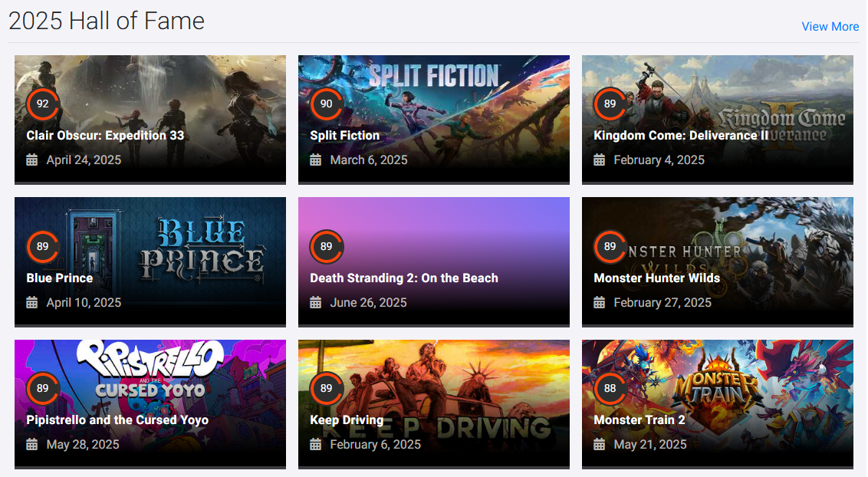Open Kingdom Come: Deliverance II title
868x477 pixels.
point(682,136)
